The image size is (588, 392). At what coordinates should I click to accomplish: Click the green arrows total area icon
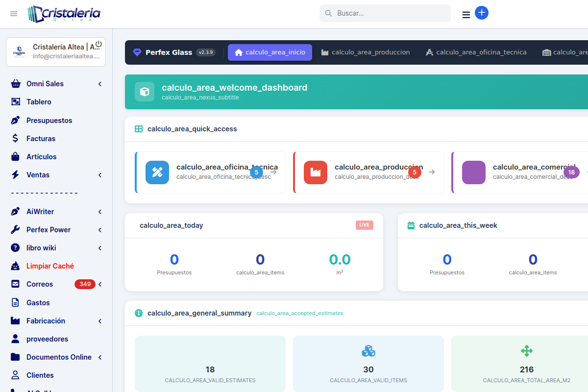[x=526, y=351]
